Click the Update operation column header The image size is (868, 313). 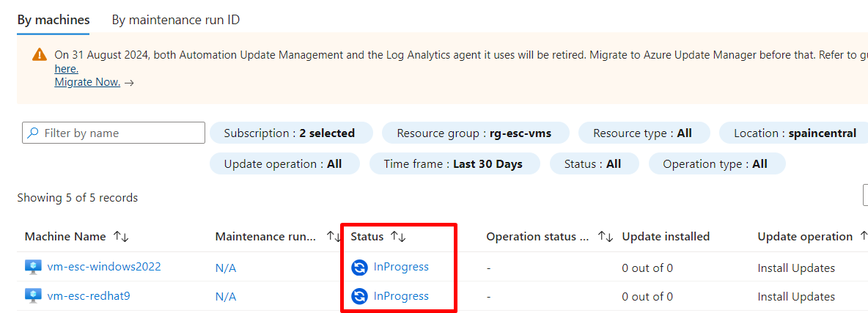(x=805, y=237)
